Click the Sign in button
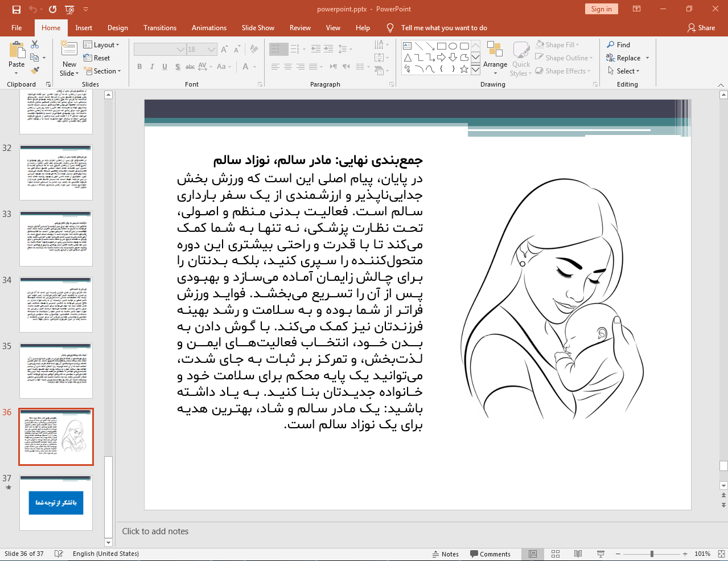The width and height of the screenshot is (728, 561). pos(601,9)
